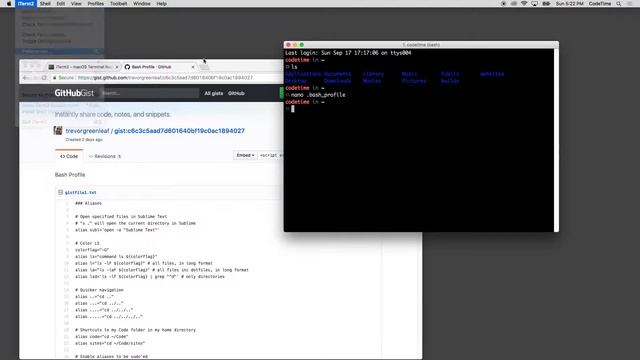
Task: Click the 'Bash Profile' gist description
Action: pyautogui.click(x=70, y=175)
